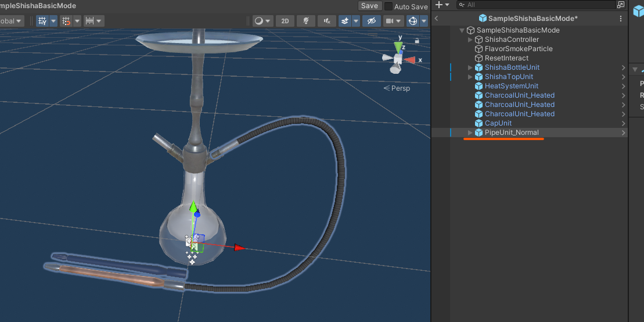Click the PipeUnit_Normal prefab cube icon

(478, 133)
